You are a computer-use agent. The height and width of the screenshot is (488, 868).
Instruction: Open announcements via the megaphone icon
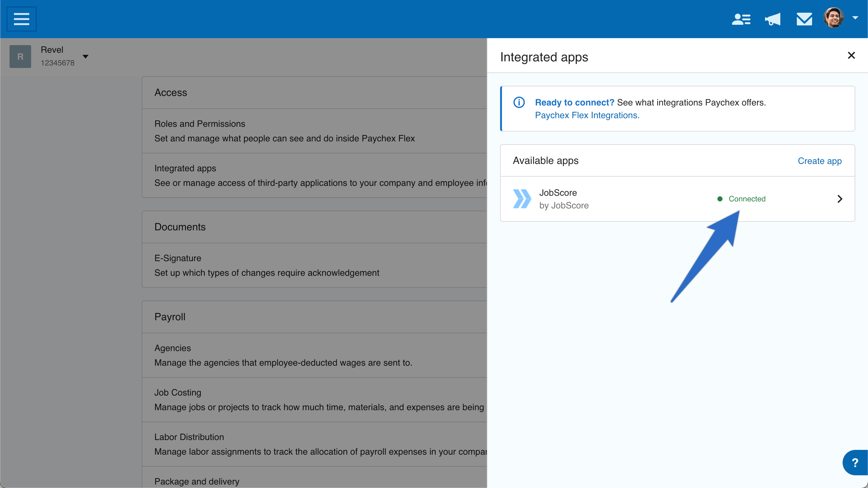[x=773, y=19]
